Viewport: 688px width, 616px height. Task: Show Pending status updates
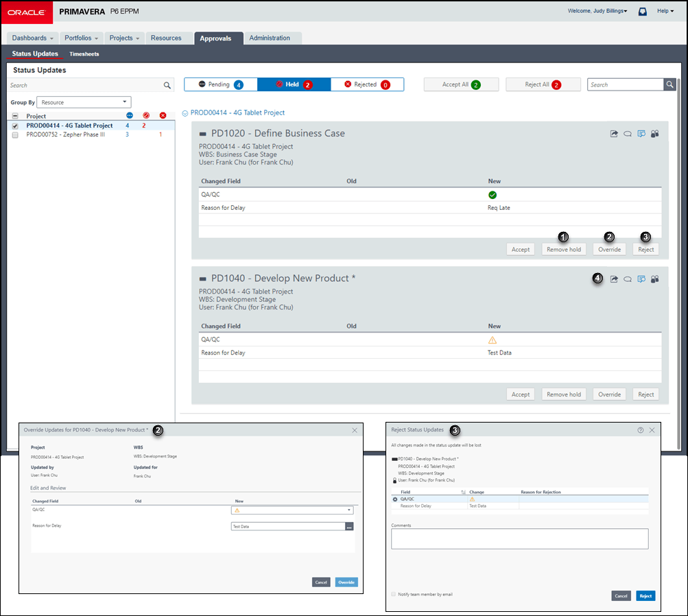221,84
